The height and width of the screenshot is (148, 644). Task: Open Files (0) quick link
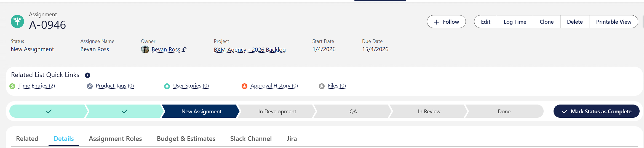point(337,86)
